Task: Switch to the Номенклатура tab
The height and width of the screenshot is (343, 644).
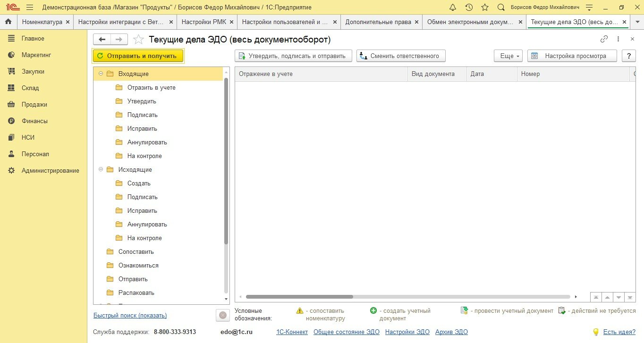Action: coord(42,22)
